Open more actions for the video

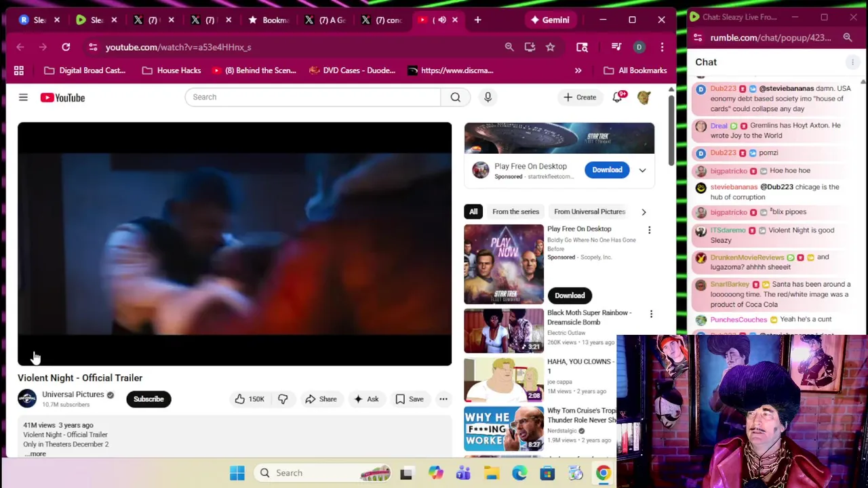click(443, 399)
